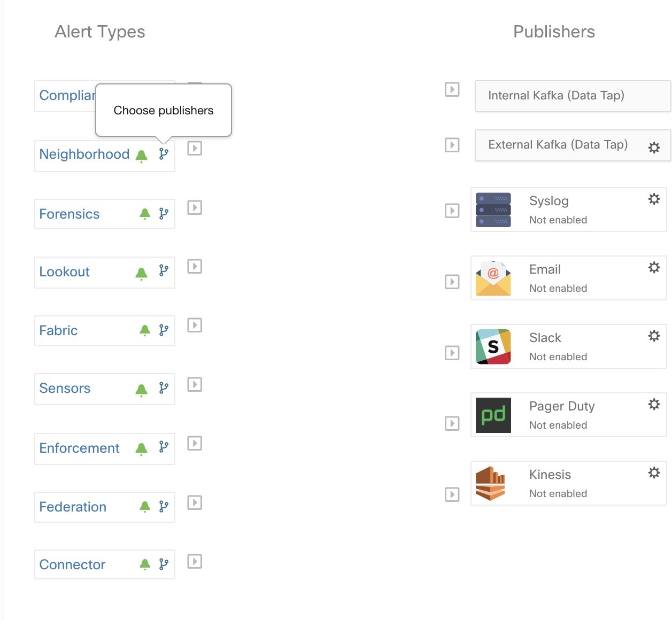
Task: Open External Kafka settings gear
Action: click(x=654, y=148)
